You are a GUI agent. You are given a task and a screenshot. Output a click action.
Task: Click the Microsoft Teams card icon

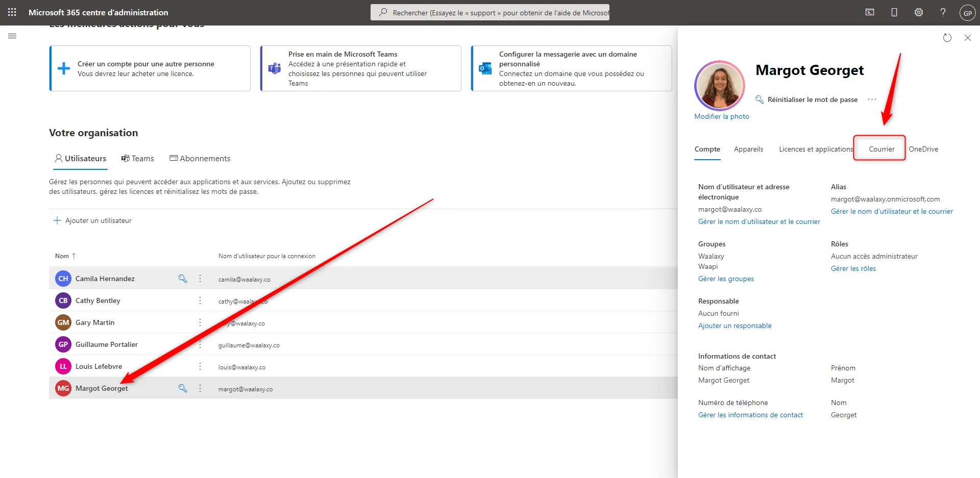[x=275, y=68]
